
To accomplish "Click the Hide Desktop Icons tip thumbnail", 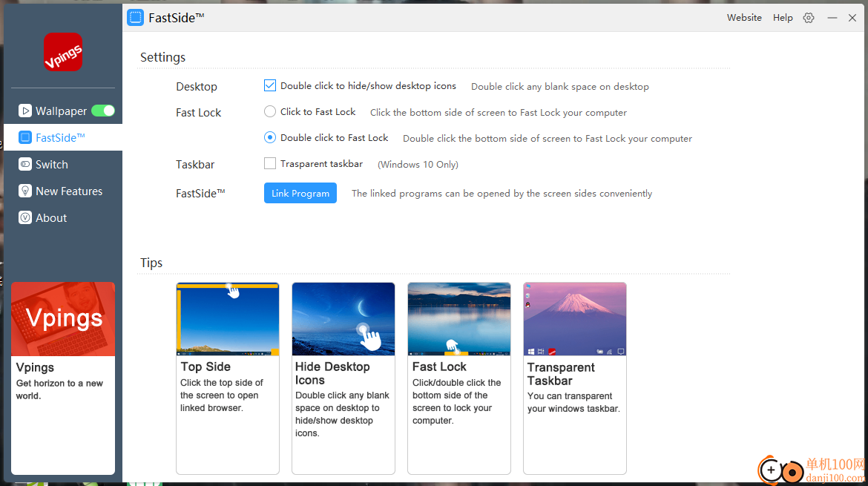I will click(x=343, y=319).
